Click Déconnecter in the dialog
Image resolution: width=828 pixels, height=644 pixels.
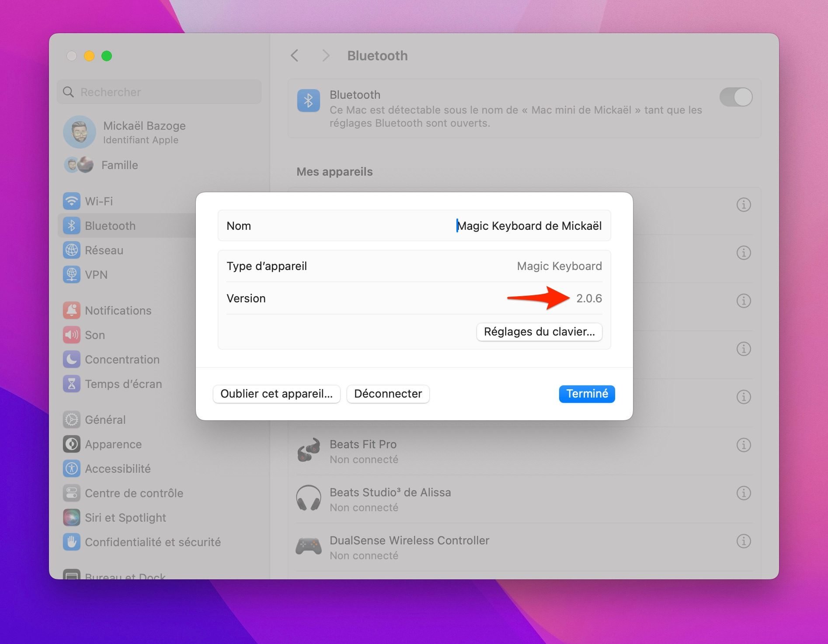click(x=388, y=394)
